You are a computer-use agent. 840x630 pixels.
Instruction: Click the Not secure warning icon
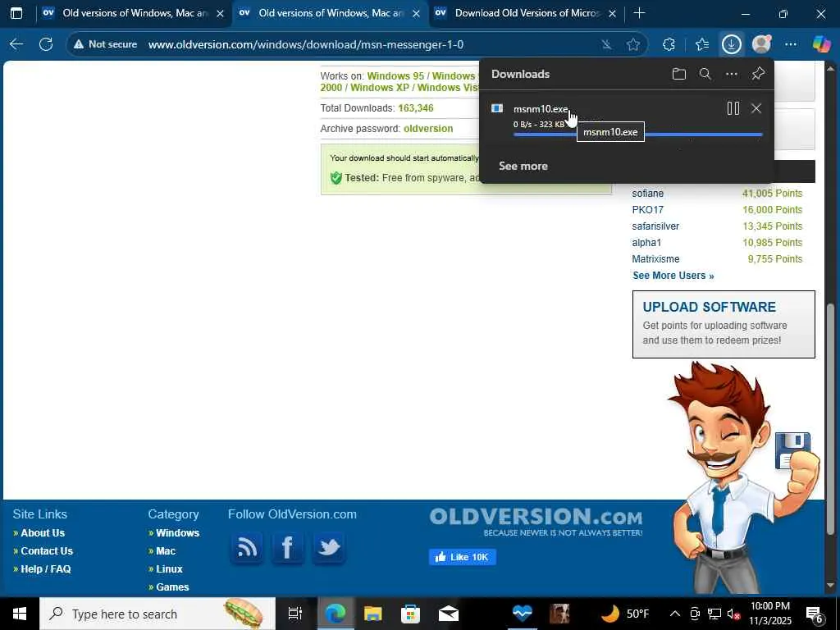[x=79, y=44]
